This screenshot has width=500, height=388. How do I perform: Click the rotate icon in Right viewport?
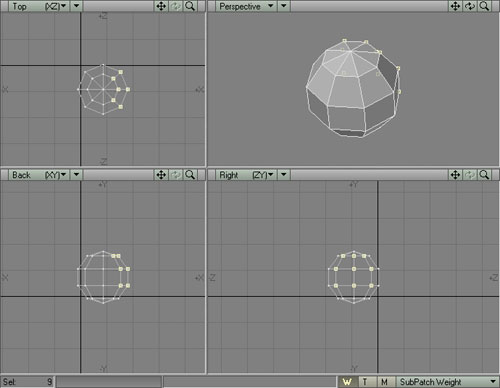(x=470, y=175)
